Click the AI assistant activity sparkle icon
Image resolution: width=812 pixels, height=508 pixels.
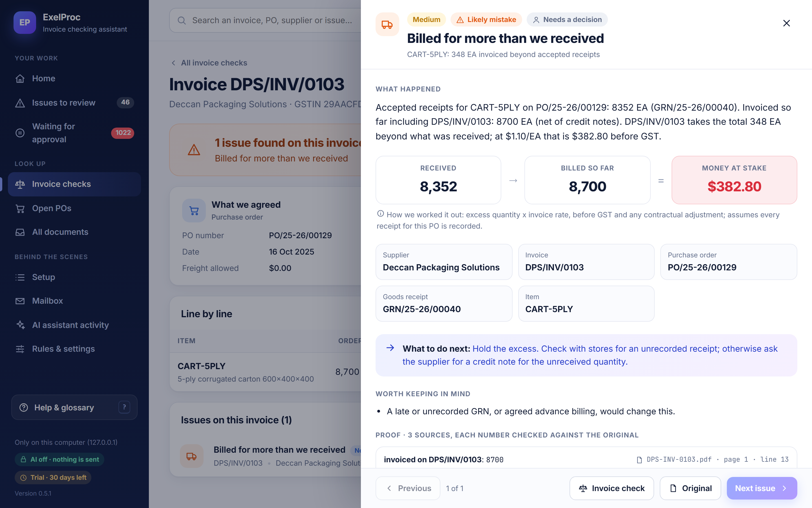(20, 325)
